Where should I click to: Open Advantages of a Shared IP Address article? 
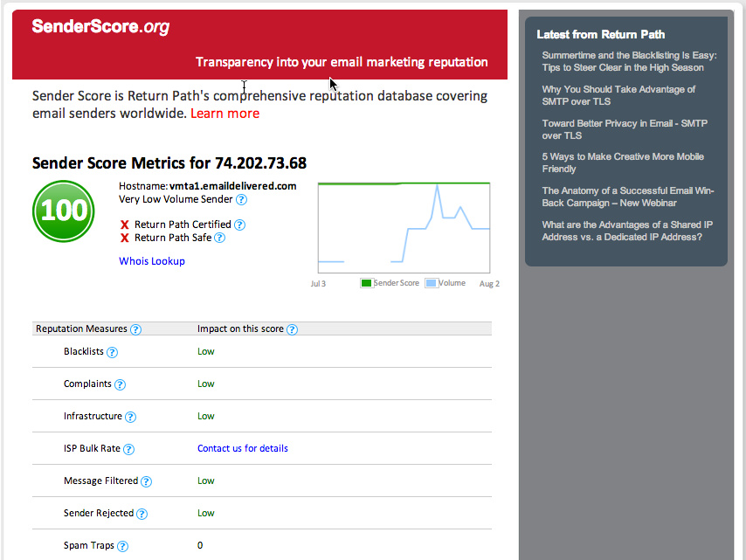point(627,231)
